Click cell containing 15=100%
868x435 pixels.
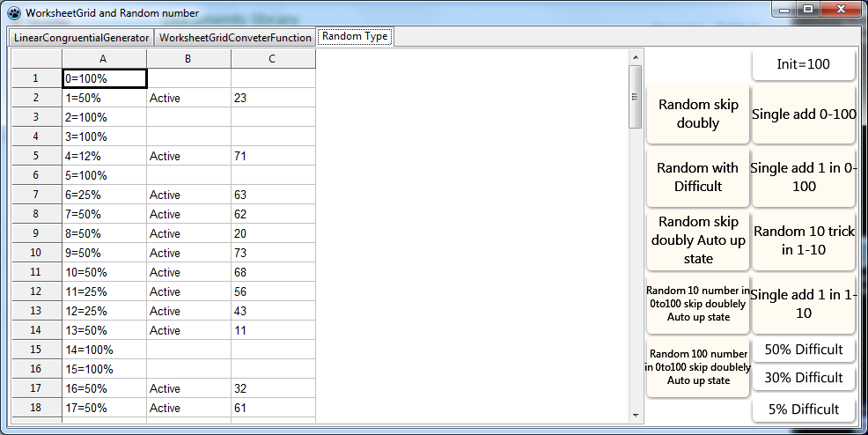pyautogui.click(x=105, y=369)
